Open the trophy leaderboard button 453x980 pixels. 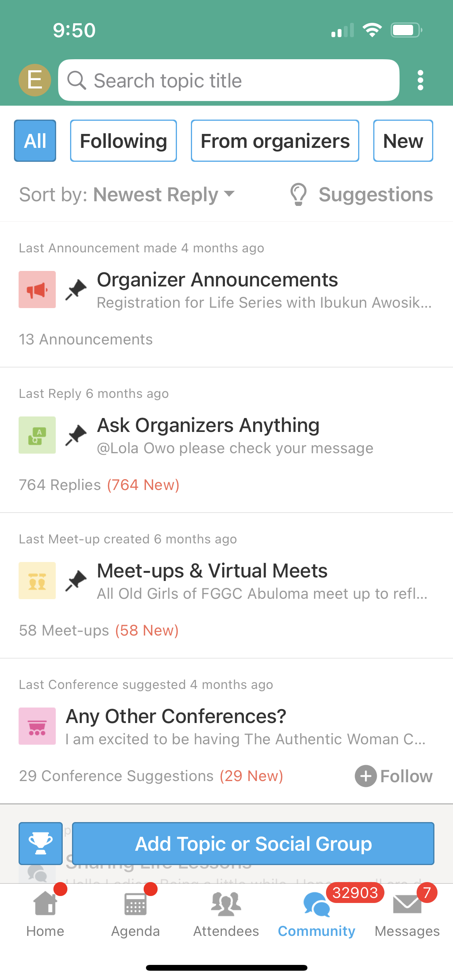click(x=41, y=843)
